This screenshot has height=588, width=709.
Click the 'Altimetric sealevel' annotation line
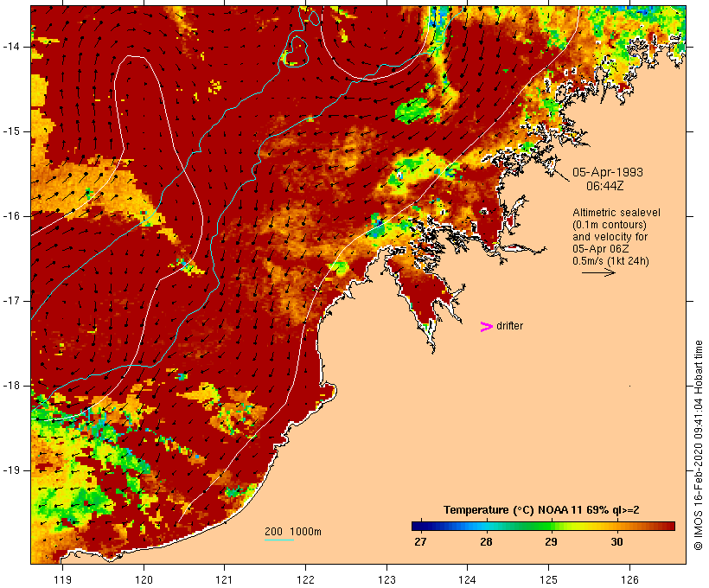coord(616,213)
